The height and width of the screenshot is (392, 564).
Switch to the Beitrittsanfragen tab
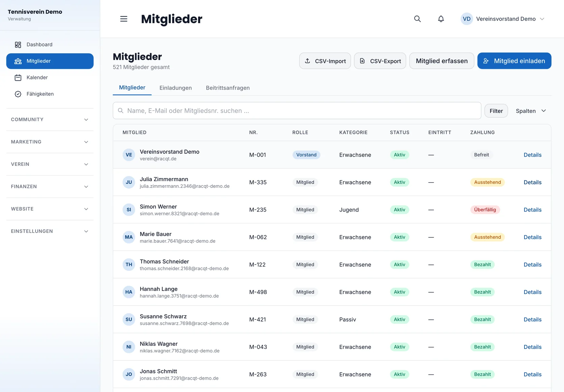228,88
